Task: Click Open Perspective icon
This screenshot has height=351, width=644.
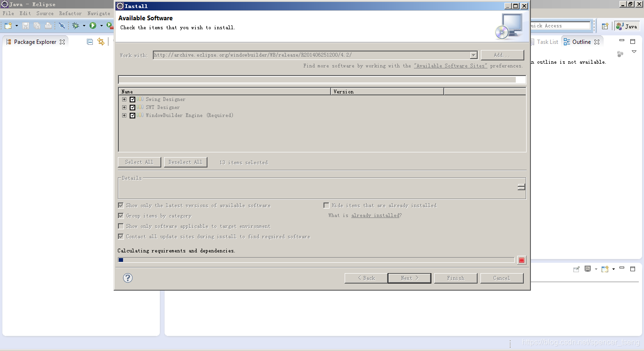Action: (x=605, y=26)
